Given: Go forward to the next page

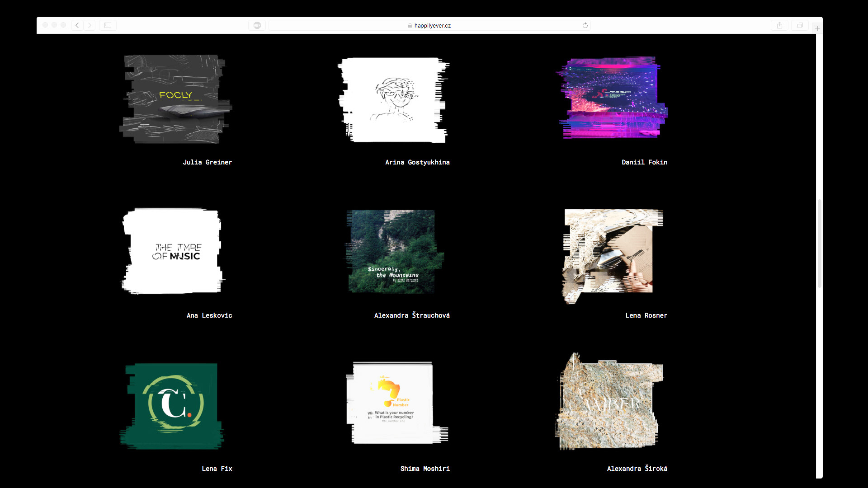Looking at the screenshot, I should [90, 25].
